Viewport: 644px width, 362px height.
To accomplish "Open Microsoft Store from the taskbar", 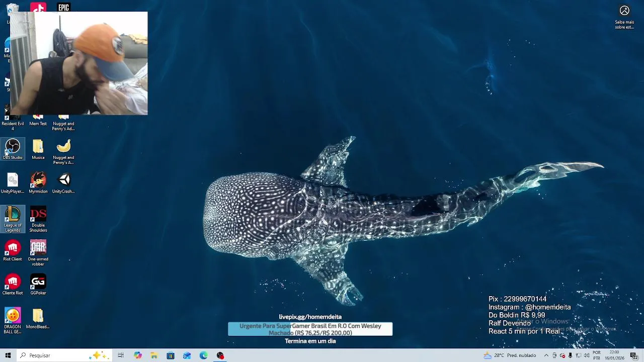I will pyautogui.click(x=171, y=355).
